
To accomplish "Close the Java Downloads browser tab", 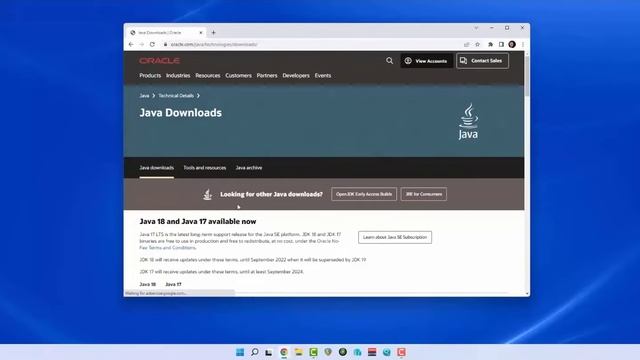I will click(201, 32).
